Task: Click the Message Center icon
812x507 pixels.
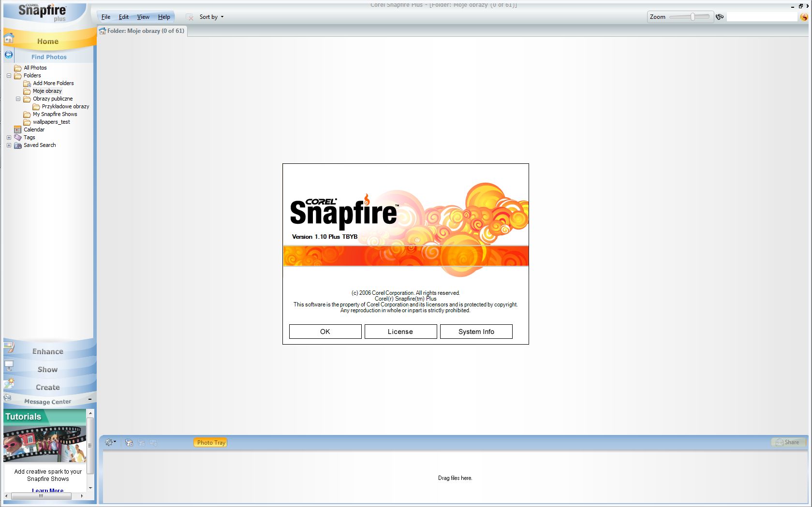Action: click(x=7, y=398)
